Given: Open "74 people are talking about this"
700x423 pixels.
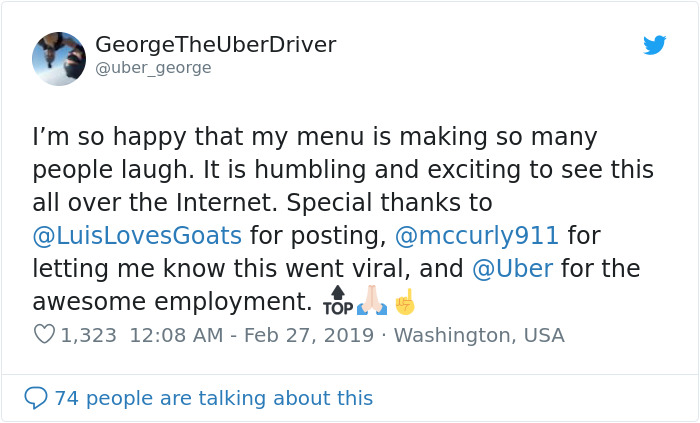Looking at the screenshot, I should tap(213, 398).
